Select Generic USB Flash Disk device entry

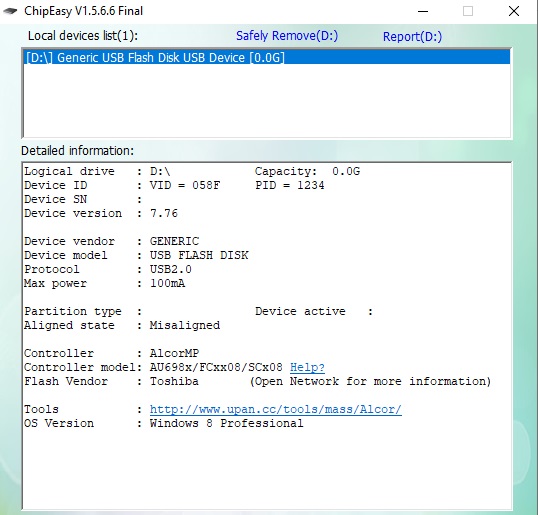point(267,57)
